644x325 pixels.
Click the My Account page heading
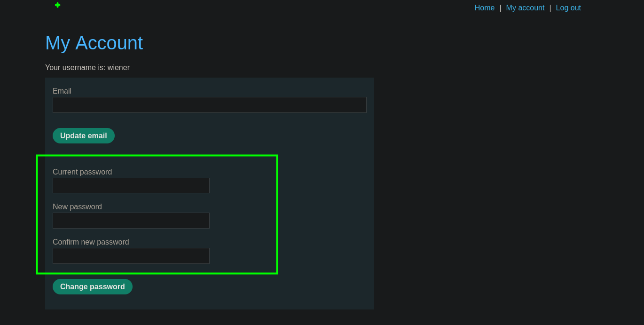tap(94, 43)
